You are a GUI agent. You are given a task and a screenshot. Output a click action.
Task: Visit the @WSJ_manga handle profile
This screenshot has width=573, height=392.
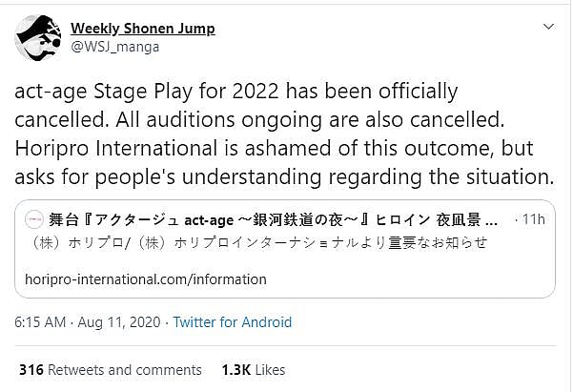[115, 46]
